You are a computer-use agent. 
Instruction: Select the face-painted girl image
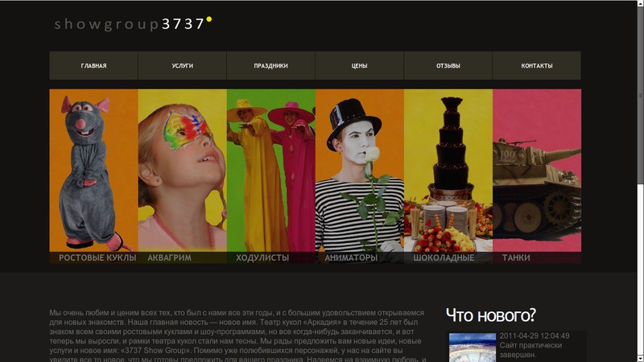click(x=183, y=171)
